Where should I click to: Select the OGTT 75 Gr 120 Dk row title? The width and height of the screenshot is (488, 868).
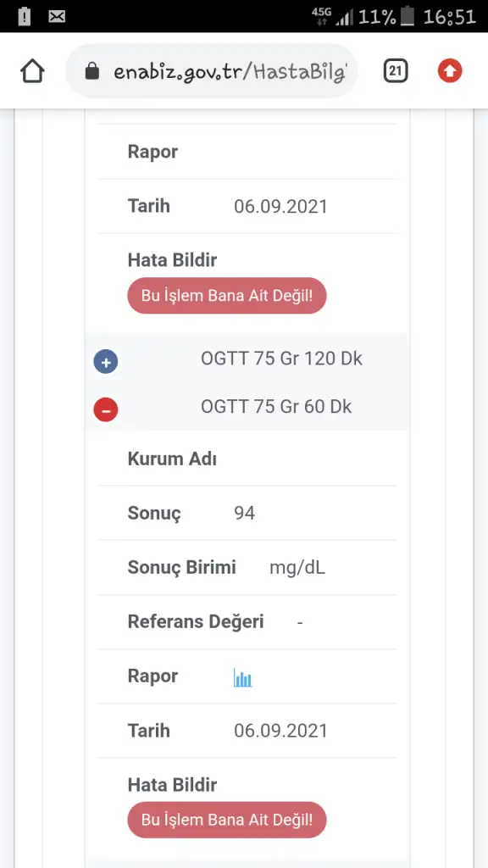tap(281, 359)
